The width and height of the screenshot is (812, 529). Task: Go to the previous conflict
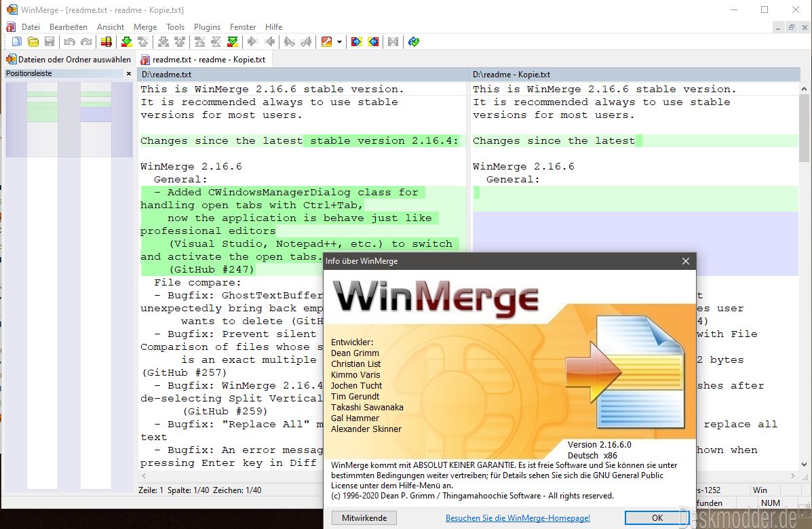pos(180,42)
